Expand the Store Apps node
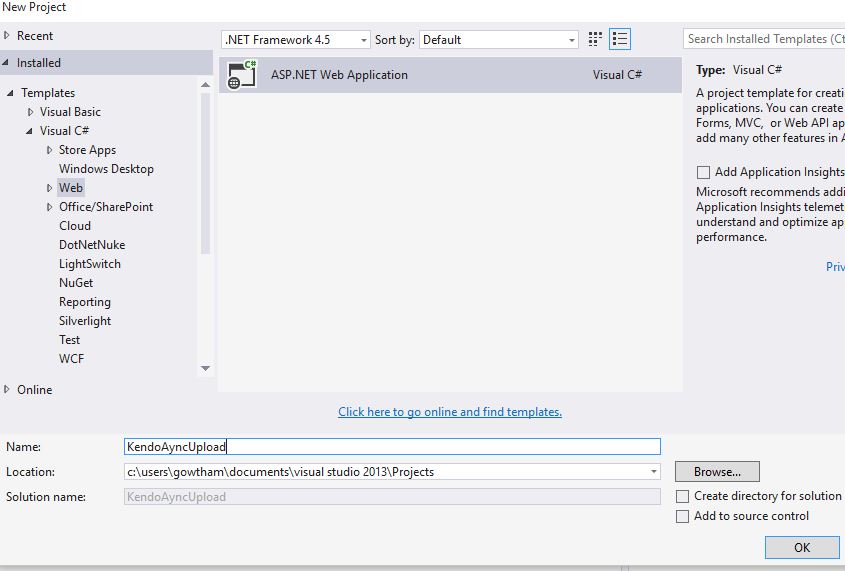The height and width of the screenshot is (571, 845). 50,150
